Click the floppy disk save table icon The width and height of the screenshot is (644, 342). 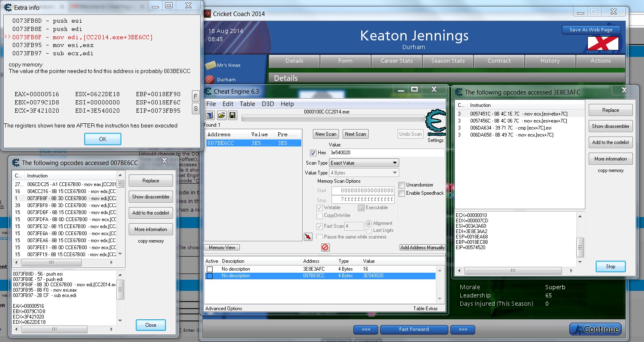(232, 116)
